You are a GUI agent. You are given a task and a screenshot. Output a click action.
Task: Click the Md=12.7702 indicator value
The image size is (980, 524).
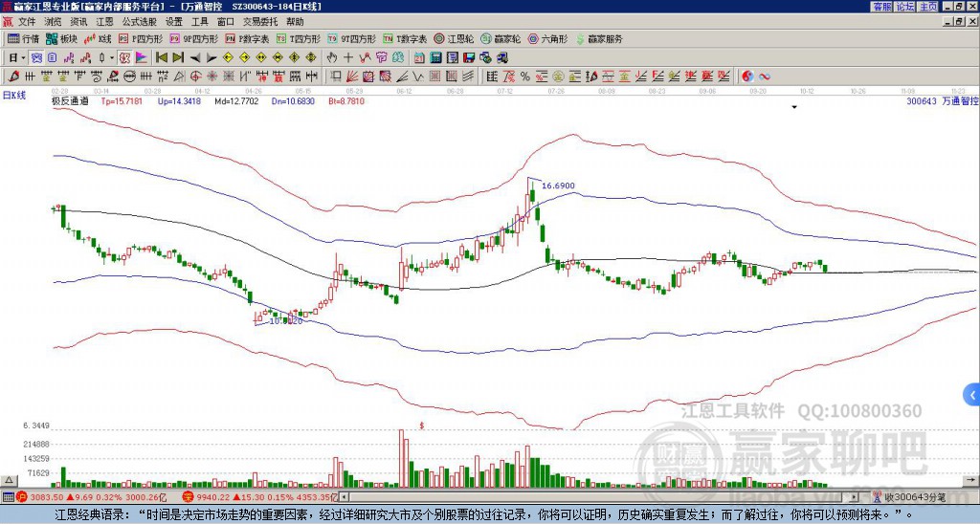click(236, 100)
